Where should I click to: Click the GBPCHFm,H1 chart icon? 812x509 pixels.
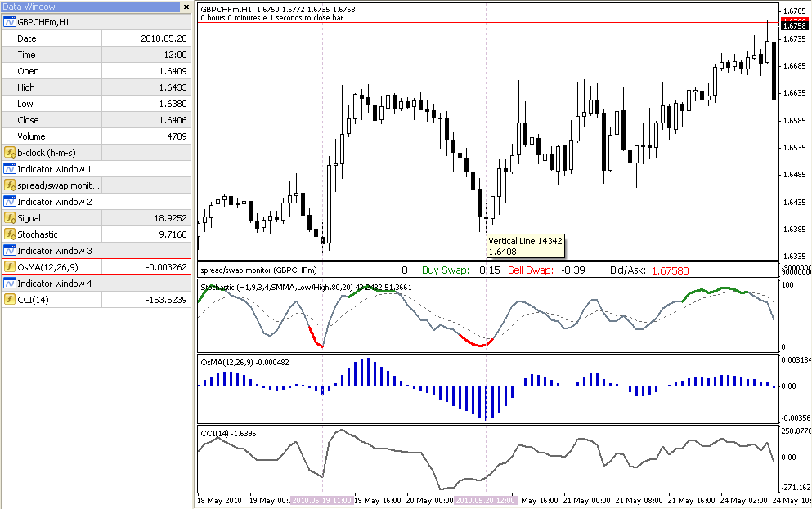[9, 22]
